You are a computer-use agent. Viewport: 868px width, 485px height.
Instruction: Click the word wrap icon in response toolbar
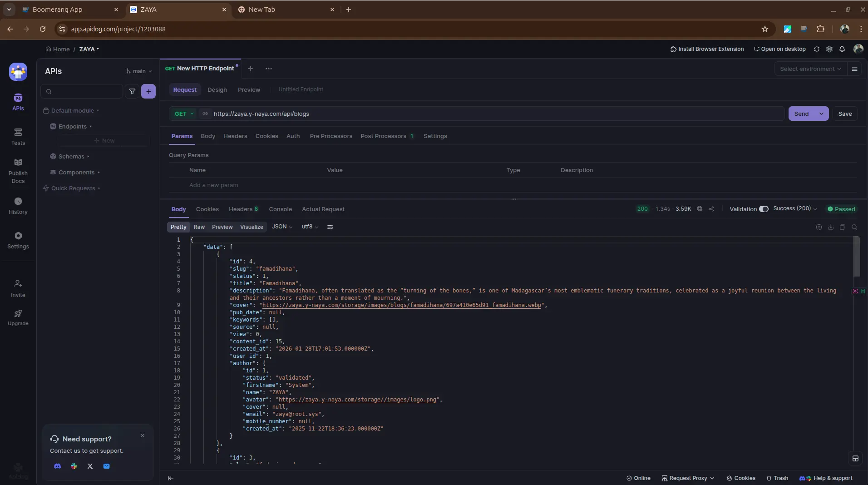[330, 227]
